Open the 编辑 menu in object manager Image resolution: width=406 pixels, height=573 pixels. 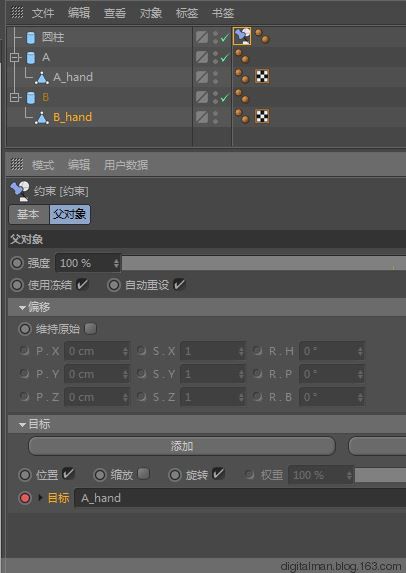79,13
